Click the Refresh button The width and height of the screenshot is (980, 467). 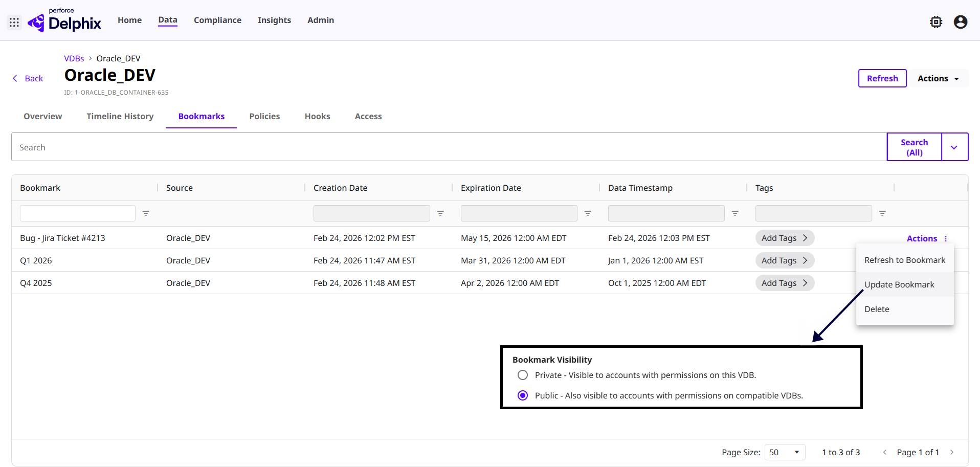point(882,78)
